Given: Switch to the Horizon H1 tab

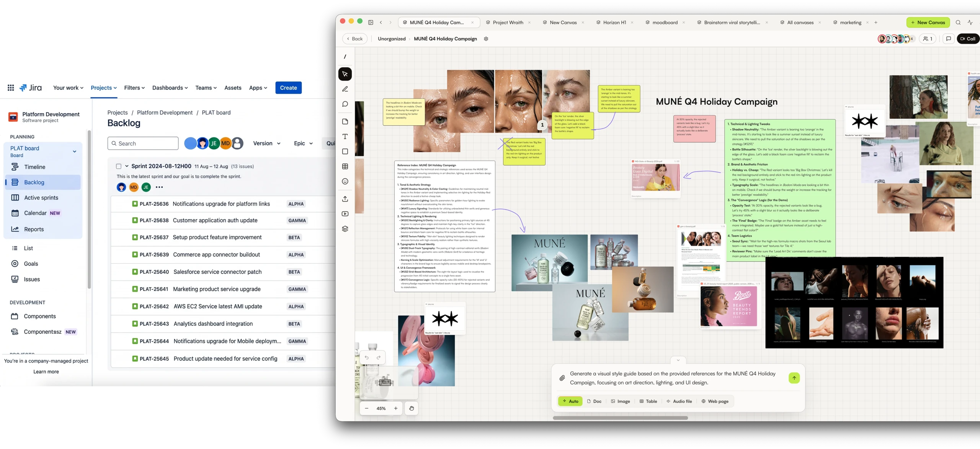Looking at the screenshot, I should (614, 23).
